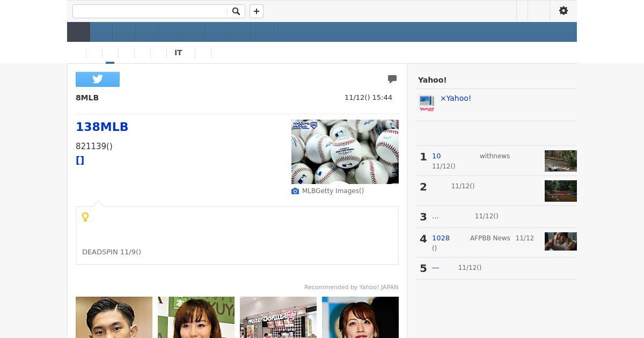Click 'MLBGetty Images()' photo credit

pyautogui.click(x=333, y=191)
